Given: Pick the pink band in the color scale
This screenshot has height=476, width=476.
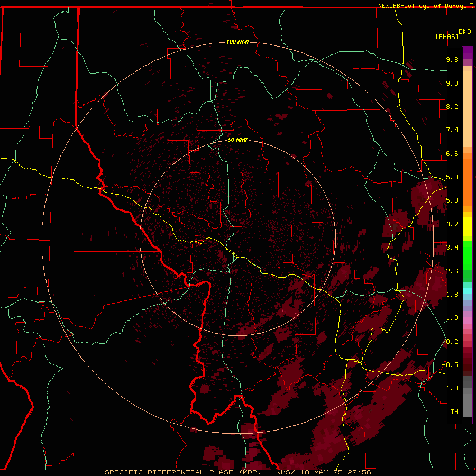Looking at the screenshot, I should click(467, 321).
